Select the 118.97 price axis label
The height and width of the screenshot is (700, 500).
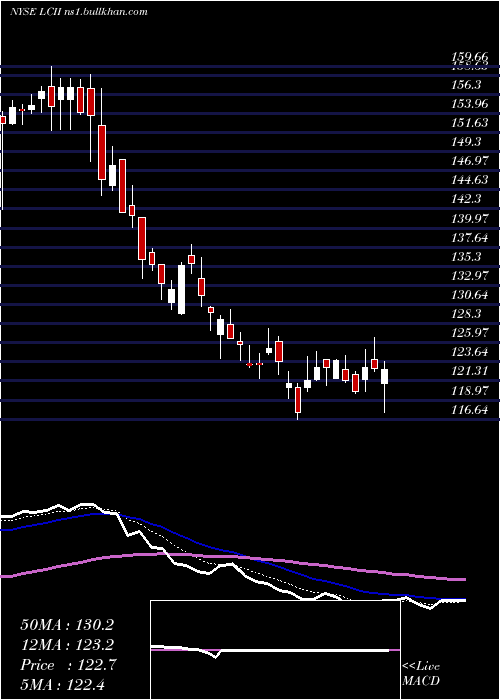point(470,390)
